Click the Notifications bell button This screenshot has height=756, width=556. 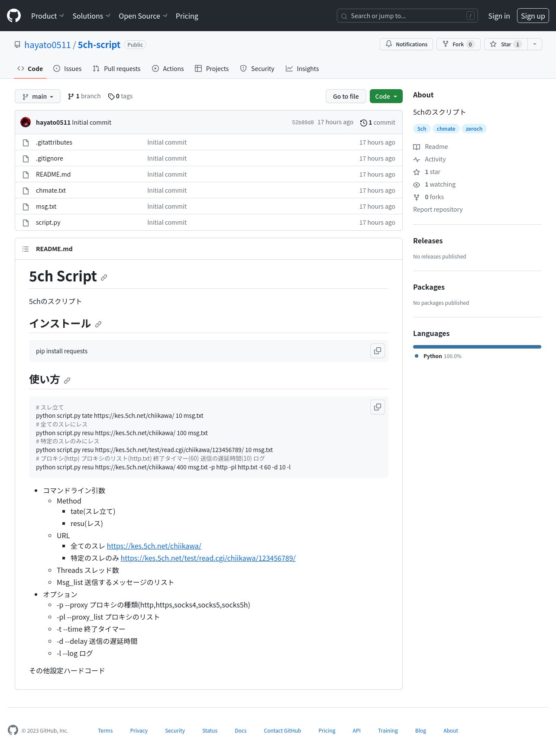(406, 44)
